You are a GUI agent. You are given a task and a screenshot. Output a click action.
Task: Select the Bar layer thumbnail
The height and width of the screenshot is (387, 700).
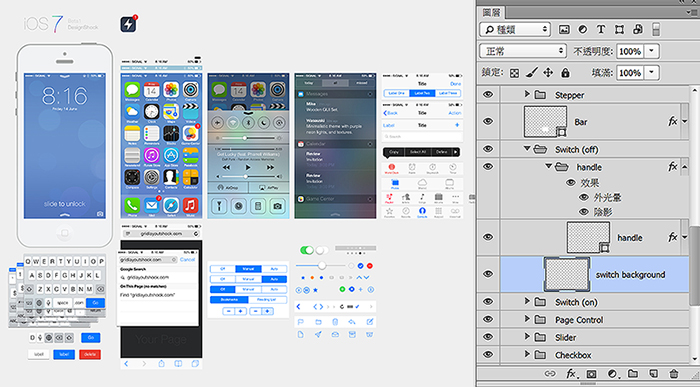[545, 121]
